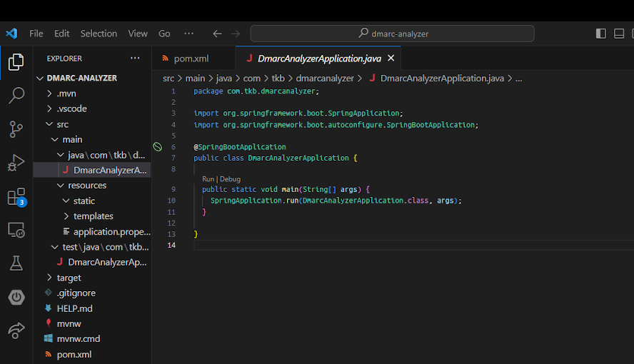Open .gitignore file in explorer

[x=93, y=293]
